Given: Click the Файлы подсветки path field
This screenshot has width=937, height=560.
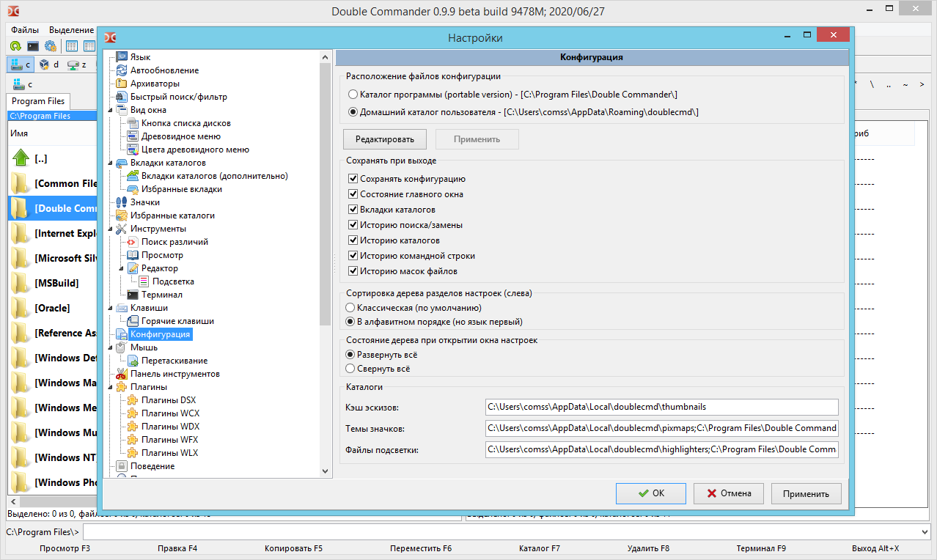Looking at the screenshot, I should (661, 449).
